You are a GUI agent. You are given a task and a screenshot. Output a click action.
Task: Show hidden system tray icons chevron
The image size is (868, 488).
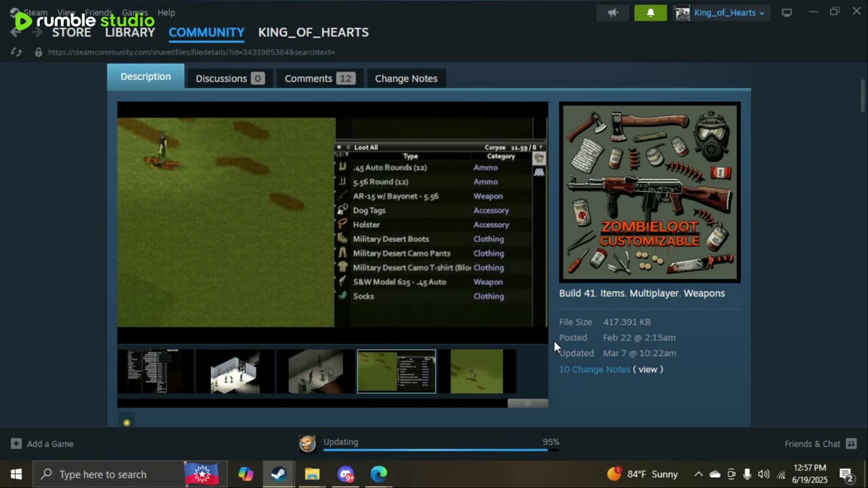click(x=698, y=474)
